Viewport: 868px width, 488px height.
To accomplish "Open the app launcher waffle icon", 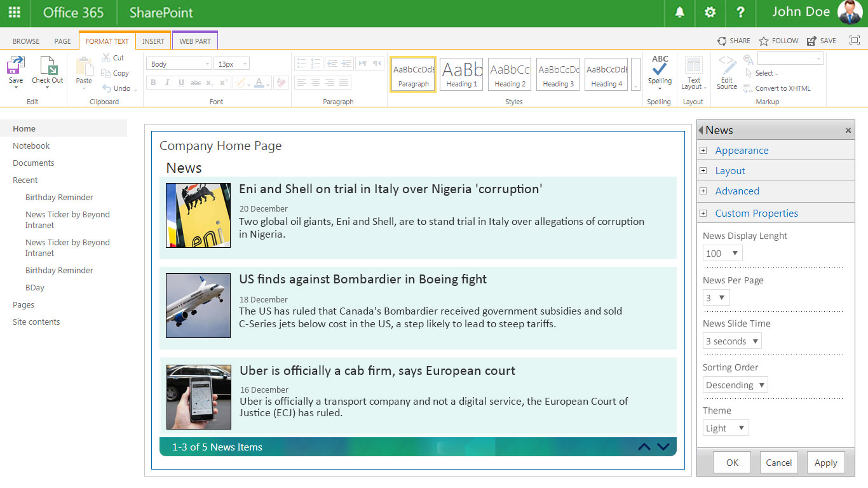I will click(x=14, y=13).
